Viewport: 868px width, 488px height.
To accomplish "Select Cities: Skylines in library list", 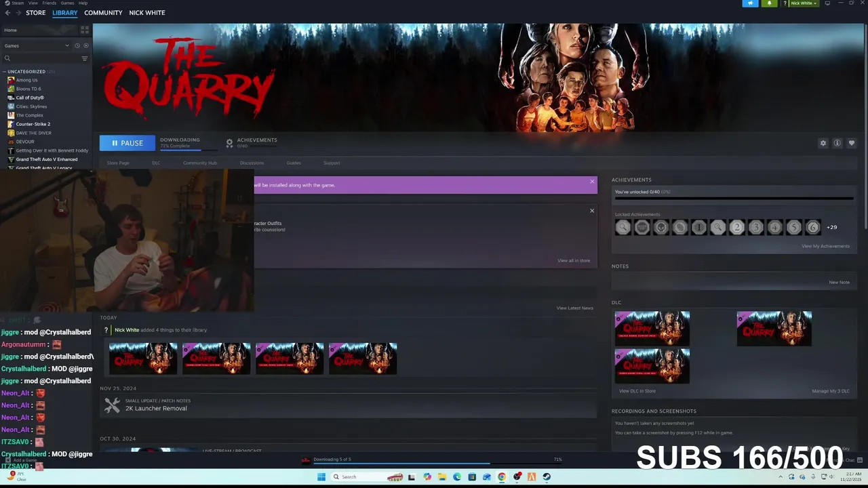I will pyautogui.click(x=31, y=106).
